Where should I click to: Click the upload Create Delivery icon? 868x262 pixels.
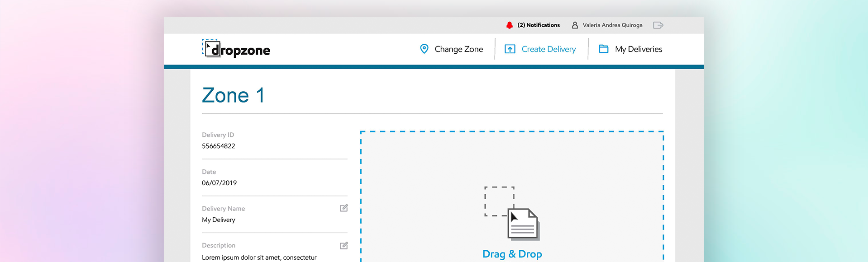point(510,49)
